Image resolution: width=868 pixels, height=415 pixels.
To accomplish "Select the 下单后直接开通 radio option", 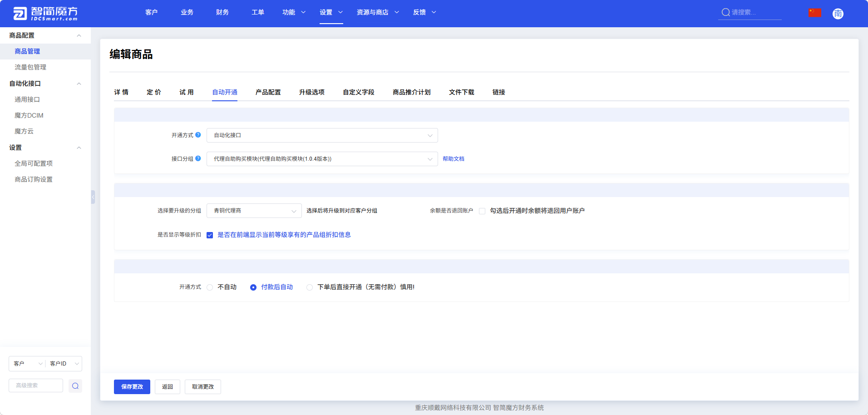I will [310, 287].
